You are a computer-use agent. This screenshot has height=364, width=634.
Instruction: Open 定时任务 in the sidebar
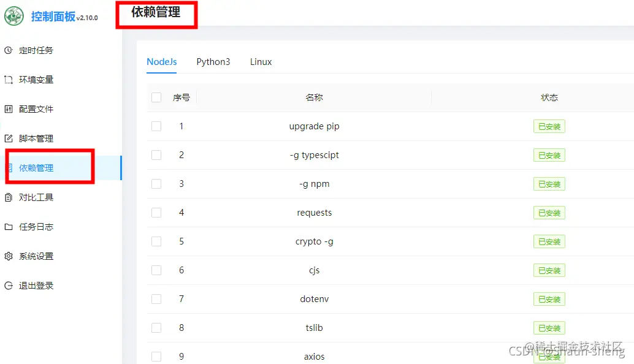(36, 50)
